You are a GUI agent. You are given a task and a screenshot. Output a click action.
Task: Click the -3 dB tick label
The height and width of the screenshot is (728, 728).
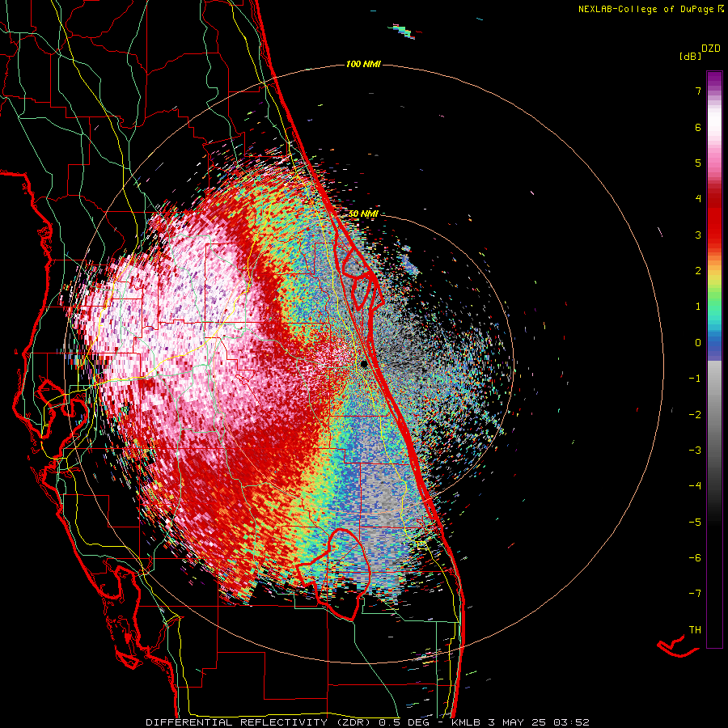[695, 451]
